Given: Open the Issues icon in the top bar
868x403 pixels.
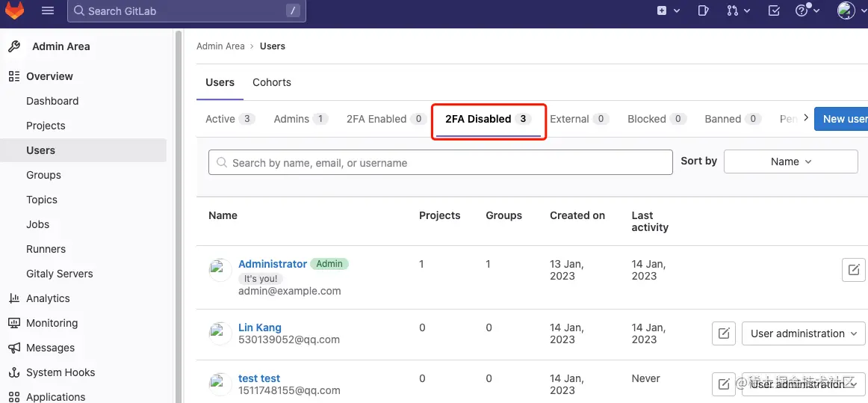Looking at the screenshot, I should coord(703,10).
